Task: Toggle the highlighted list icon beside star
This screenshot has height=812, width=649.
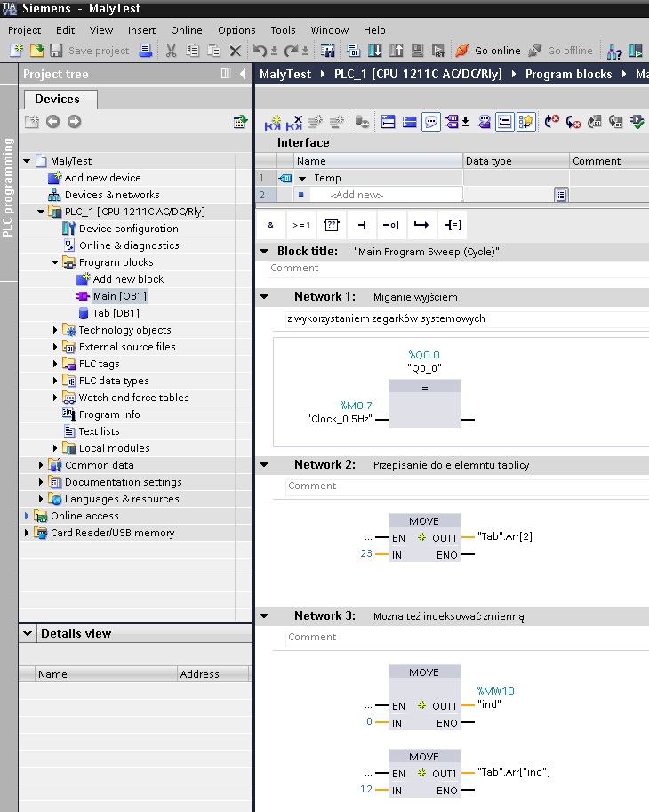Action: click(505, 122)
